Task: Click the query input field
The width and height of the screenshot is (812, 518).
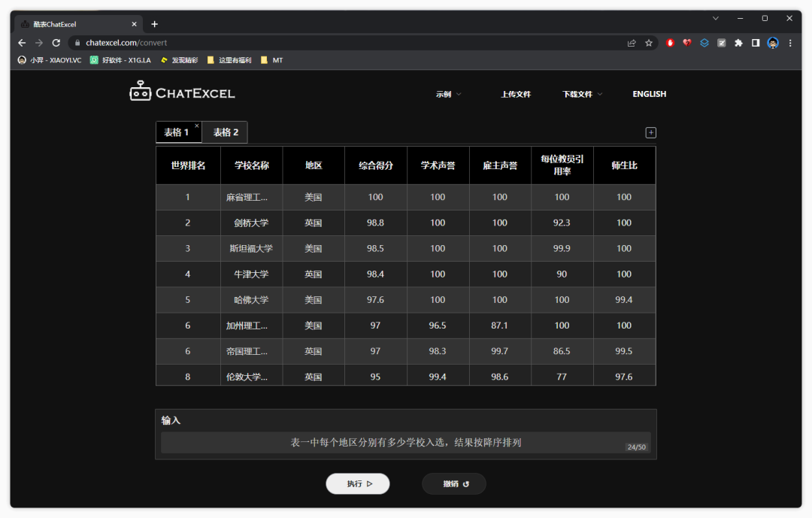Action: pos(406,442)
